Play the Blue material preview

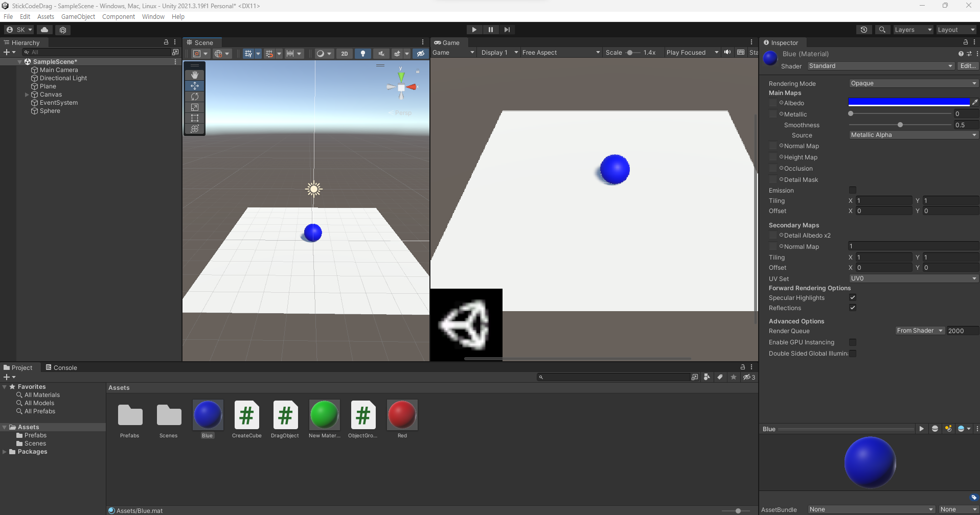point(922,429)
